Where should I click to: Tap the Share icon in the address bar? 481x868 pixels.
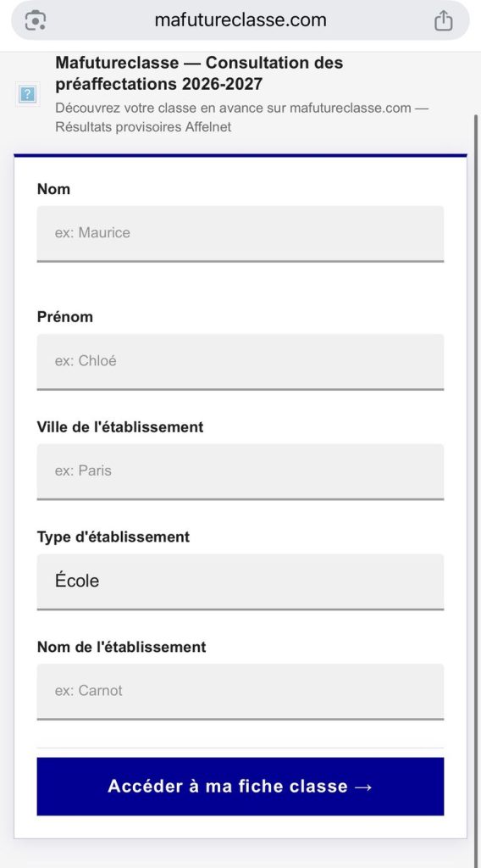coord(444,20)
